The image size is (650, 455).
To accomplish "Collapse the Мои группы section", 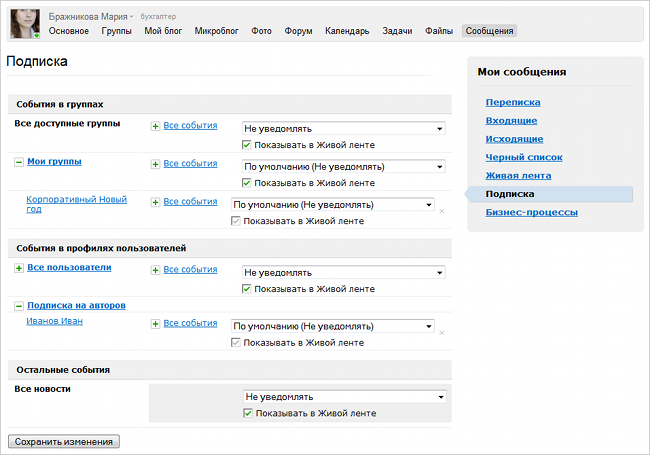I will pos(19,162).
